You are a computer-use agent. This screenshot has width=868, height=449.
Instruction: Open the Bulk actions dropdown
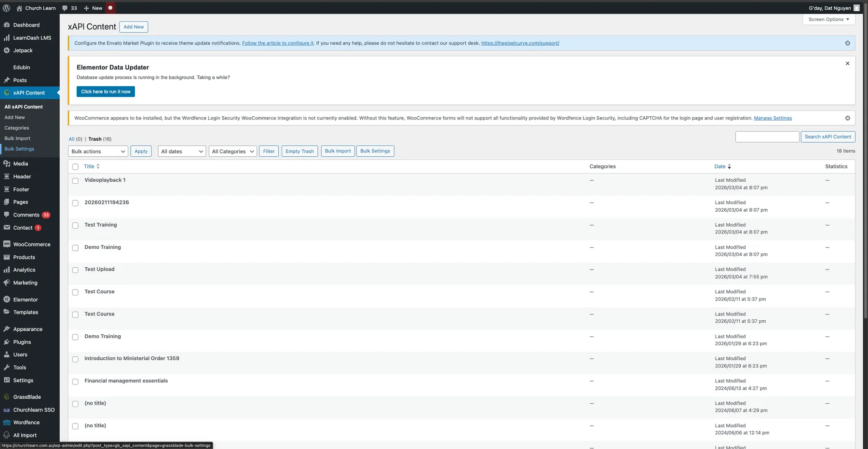point(98,151)
